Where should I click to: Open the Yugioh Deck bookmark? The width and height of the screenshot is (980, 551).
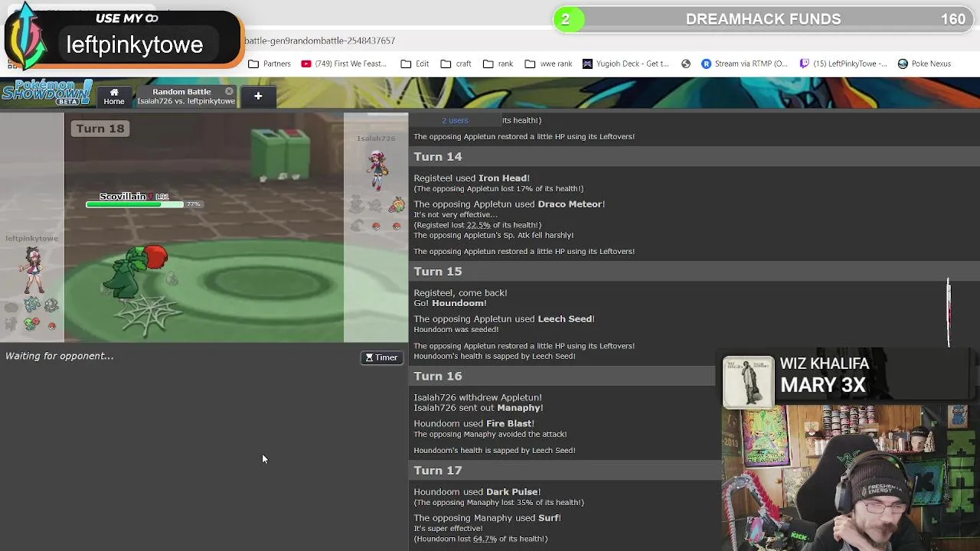(x=626, y=64)
